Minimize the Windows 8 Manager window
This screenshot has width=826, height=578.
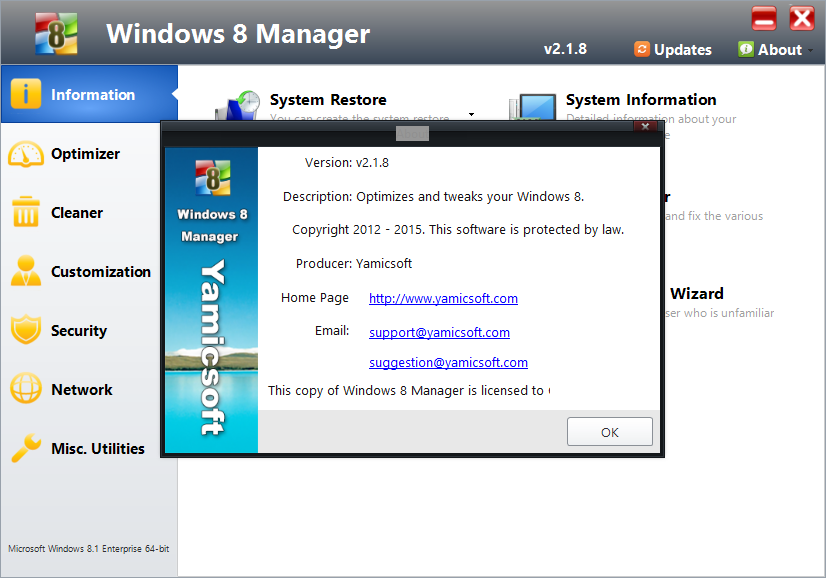pyautogui.click(x=764, y=18)
